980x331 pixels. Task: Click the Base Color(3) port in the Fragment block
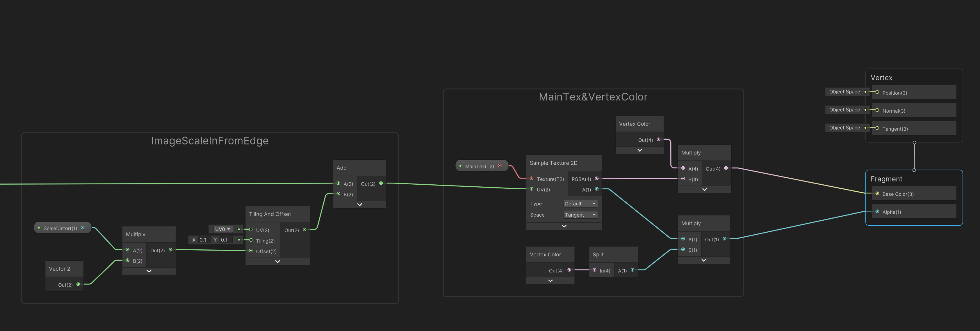pyautogui.click(x=878, y=194)
